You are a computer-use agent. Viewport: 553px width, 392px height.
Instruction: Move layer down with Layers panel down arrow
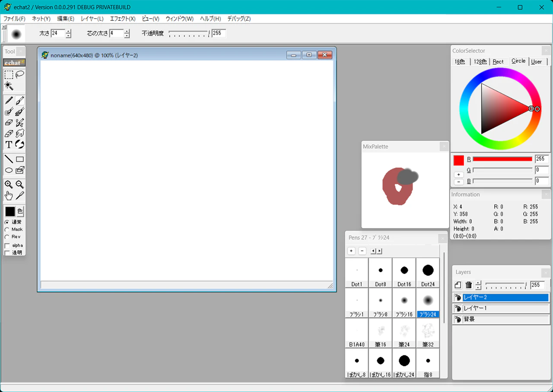(478, 288)
